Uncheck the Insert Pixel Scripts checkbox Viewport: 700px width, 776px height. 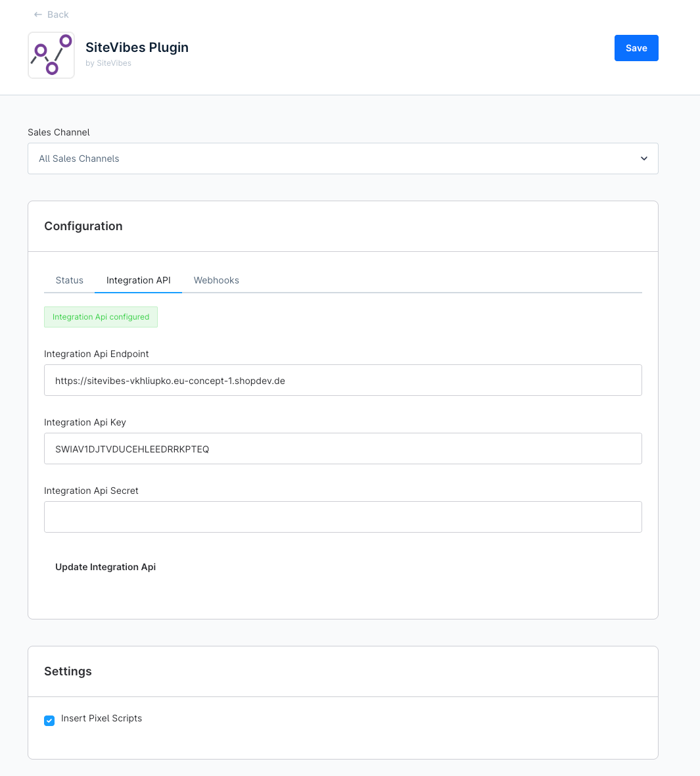(x=49, y=721)
